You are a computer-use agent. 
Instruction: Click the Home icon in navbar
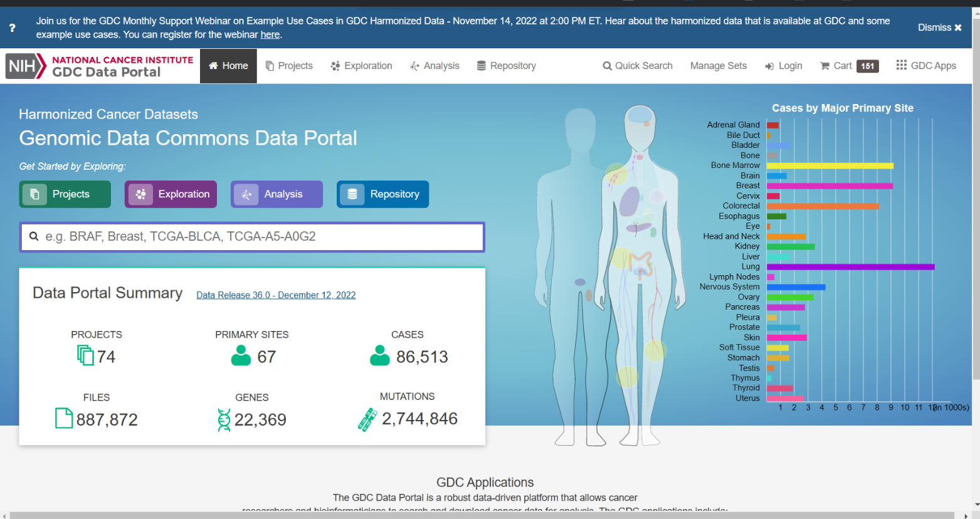pos(213,66)
